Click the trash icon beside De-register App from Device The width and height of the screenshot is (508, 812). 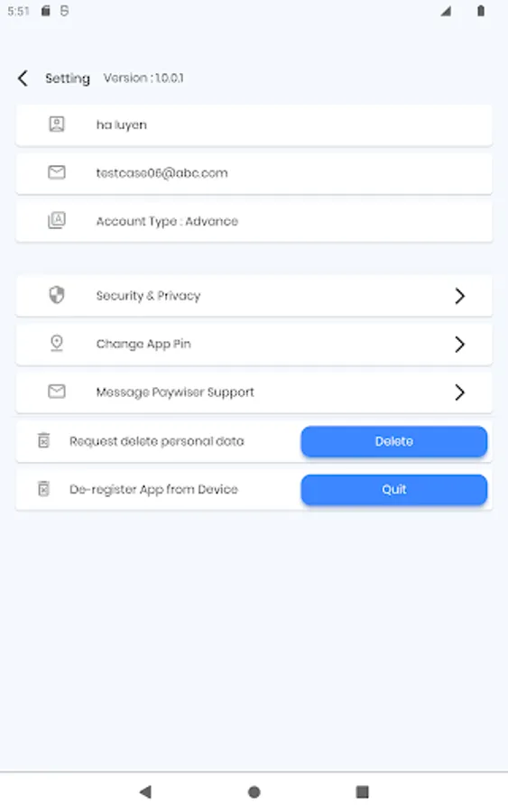[x=44, y=488]
